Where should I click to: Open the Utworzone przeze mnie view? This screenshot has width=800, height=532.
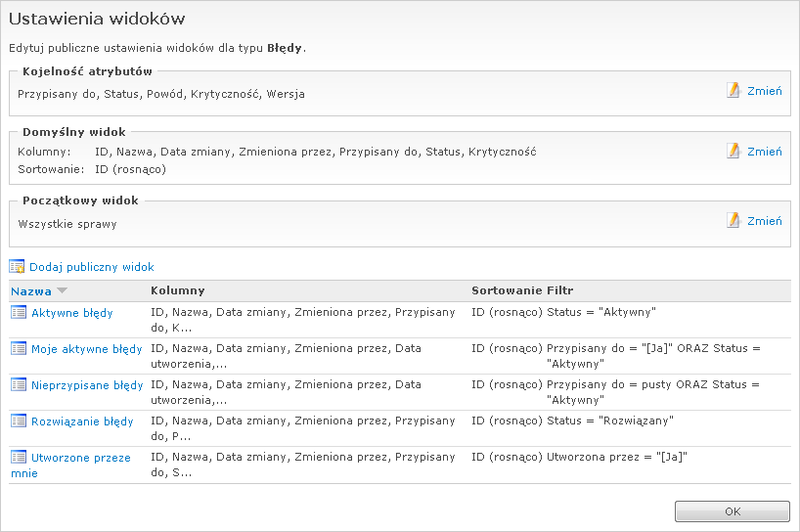(81, 458)
